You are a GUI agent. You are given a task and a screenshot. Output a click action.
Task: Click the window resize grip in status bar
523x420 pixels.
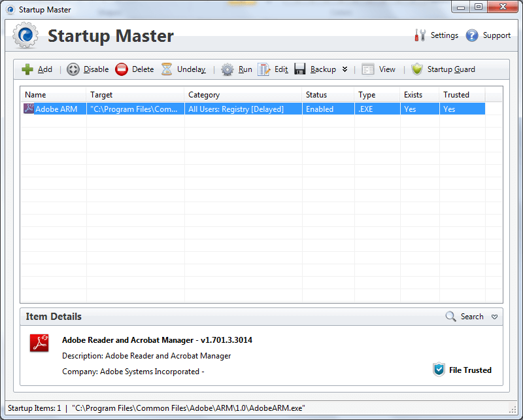pos(513,410)
